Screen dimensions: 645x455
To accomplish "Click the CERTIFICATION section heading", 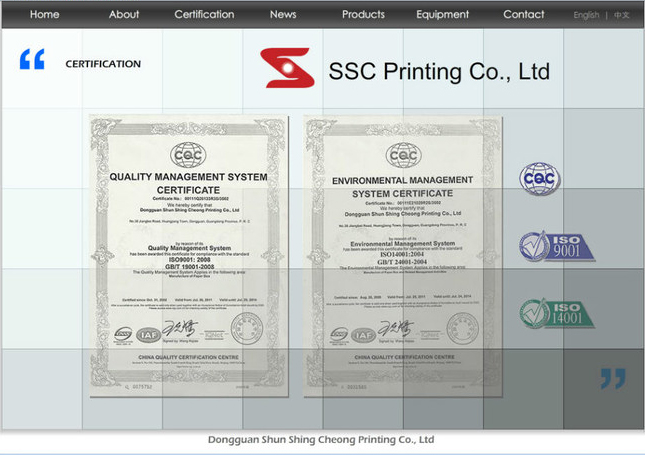I will (x=103, y=64).
